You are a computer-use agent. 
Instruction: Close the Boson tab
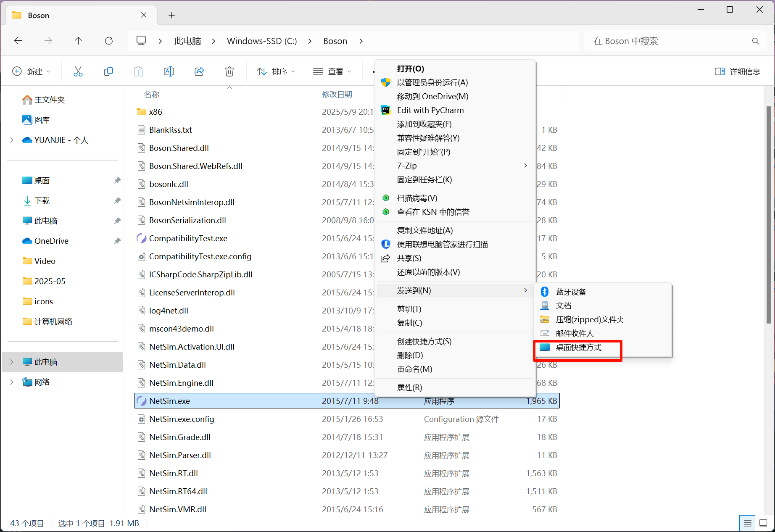pos(144,15)
